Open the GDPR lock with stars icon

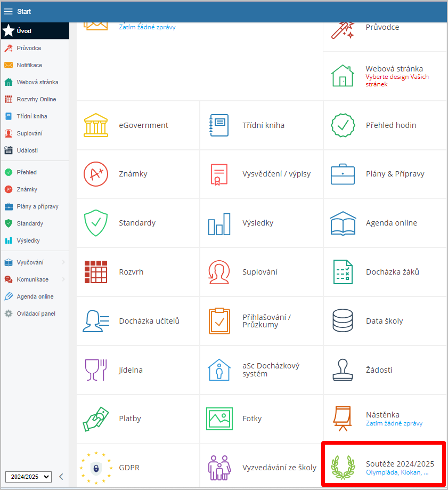pos(96,468)
